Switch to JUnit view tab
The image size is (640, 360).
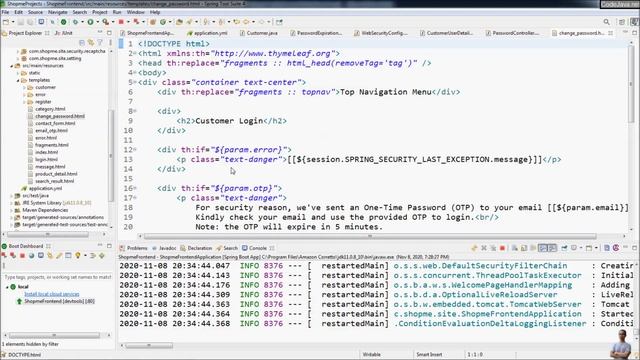pos(63,33)
